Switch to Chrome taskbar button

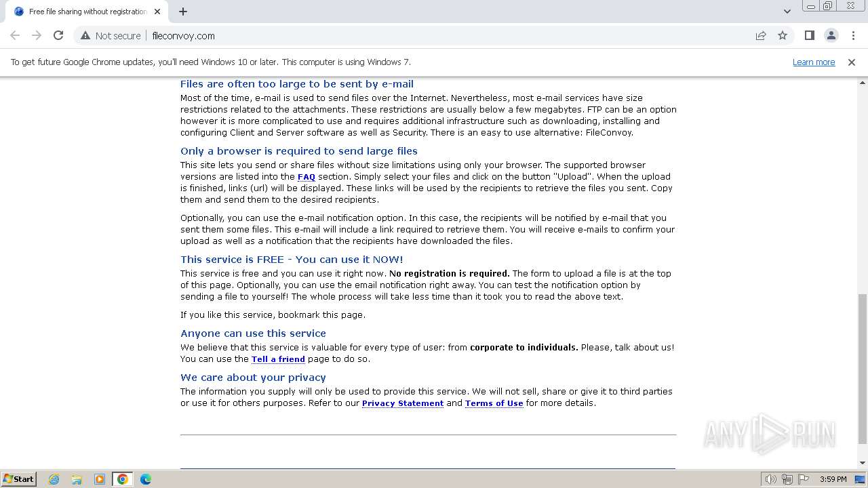click(122, 479)
